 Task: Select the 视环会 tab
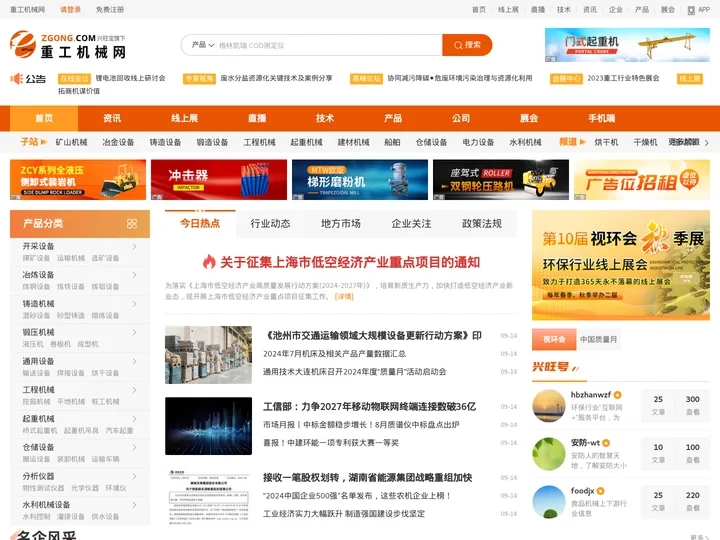pos(554,339)
